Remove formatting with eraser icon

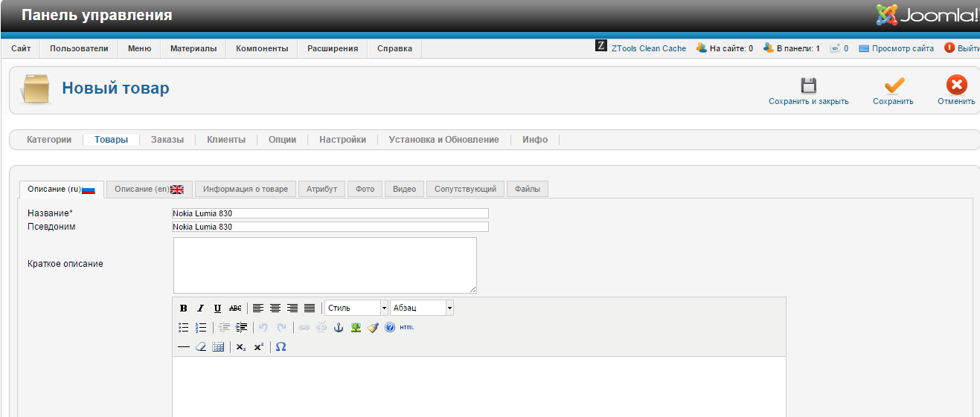click(201, 346)
